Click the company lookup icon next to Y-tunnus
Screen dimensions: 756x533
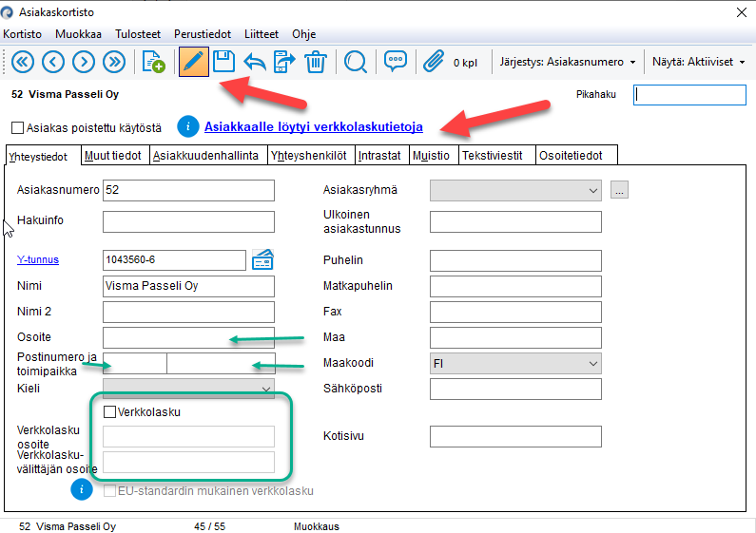click(262, 259)
